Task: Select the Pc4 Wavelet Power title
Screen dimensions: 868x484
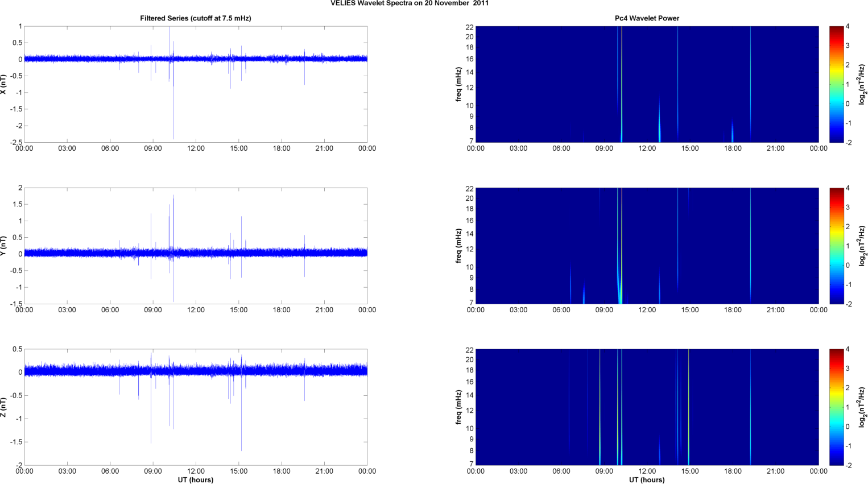Action: click(647, 18)
